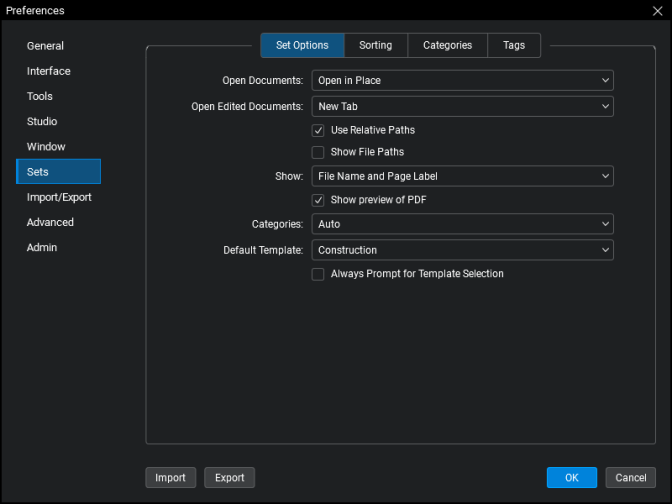Expand the Show dropdown list

coord(462,176)
